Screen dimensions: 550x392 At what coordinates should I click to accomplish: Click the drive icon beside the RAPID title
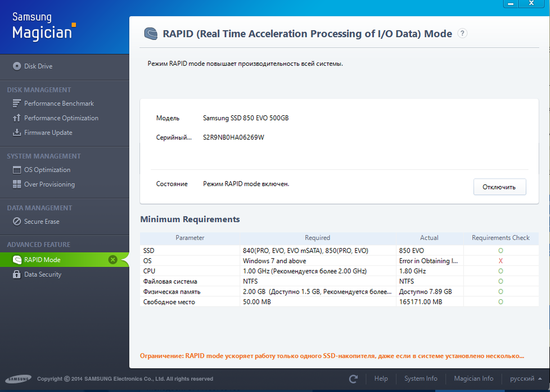point(151,34)
